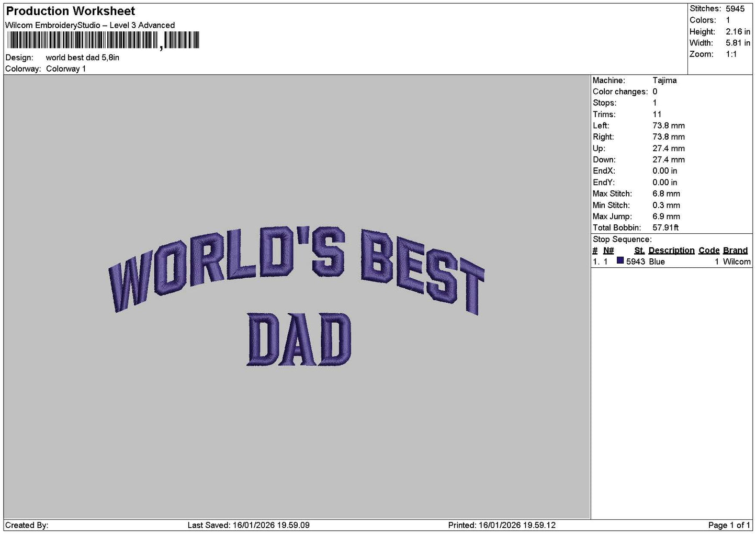This screenshot has width=756, height=534.
Task: Click the Down value 27.4 mm
Action: coord(669,160)
